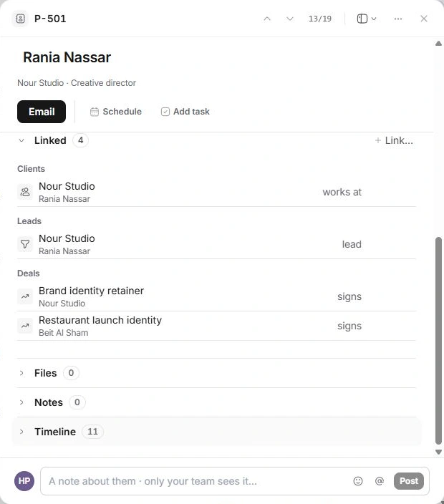Close the P-501 record panel
444x504 pixels.
[424, 19]
